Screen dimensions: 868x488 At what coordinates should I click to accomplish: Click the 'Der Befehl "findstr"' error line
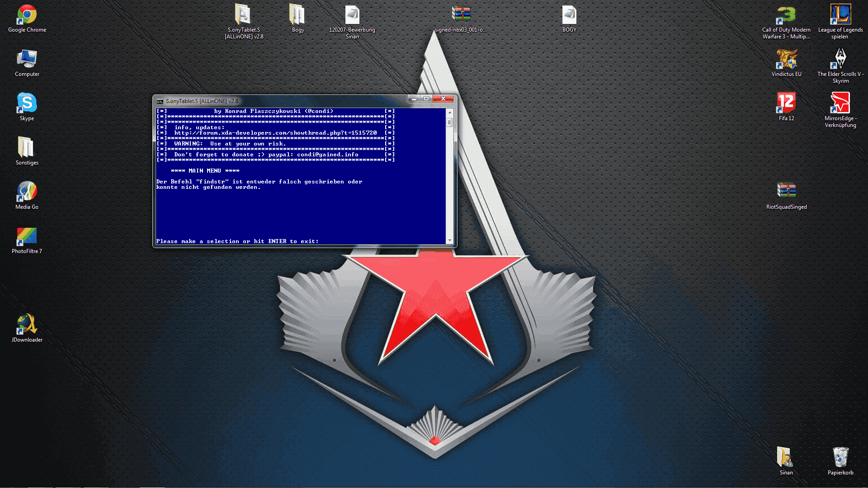(x=259, y=182)
